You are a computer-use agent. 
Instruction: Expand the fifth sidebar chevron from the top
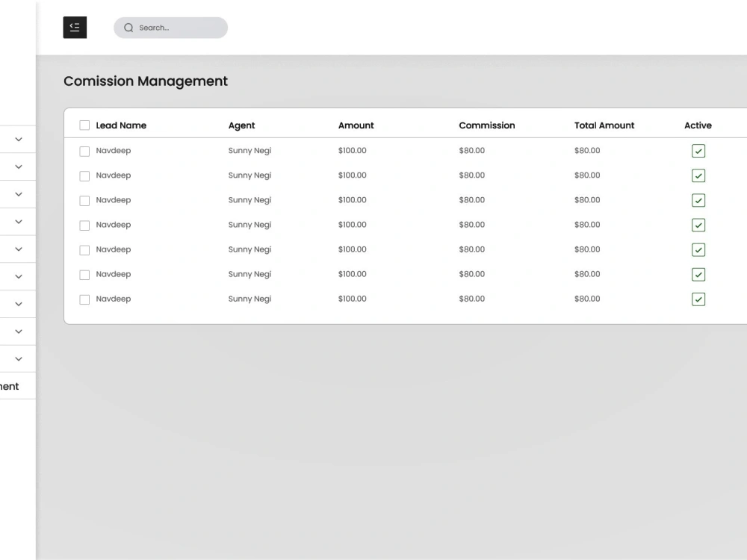pos(19,249)
